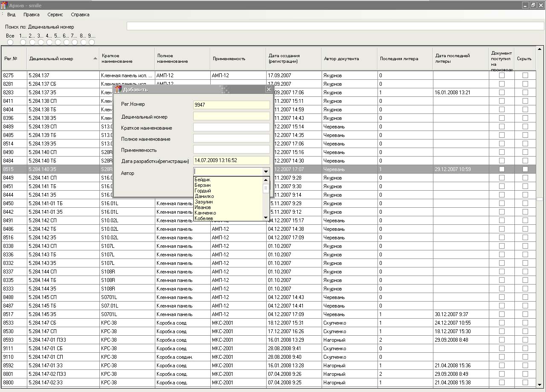The height and width of the screenshot is (392, 546).
Task: Check the production-received checkbox for row 8533
Action: click(502, 323)
